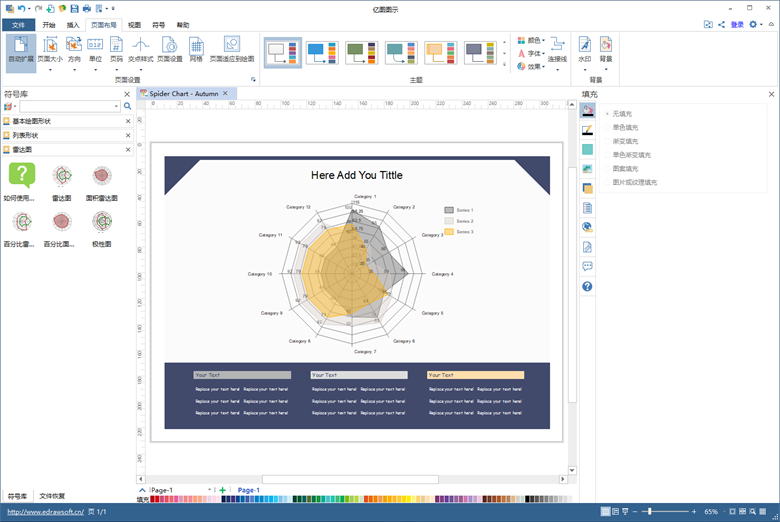Click the 登录 login link
The image size is (780, 522).
click(737, 24)
